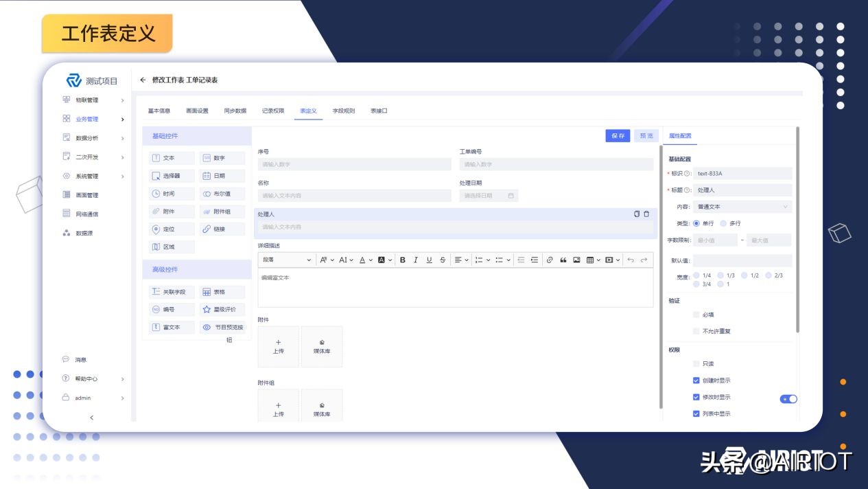The width and height of the screenshot is (868, 489).
Task: Toggle underline in rich text toolbar
Action: [x=430, y=260]
